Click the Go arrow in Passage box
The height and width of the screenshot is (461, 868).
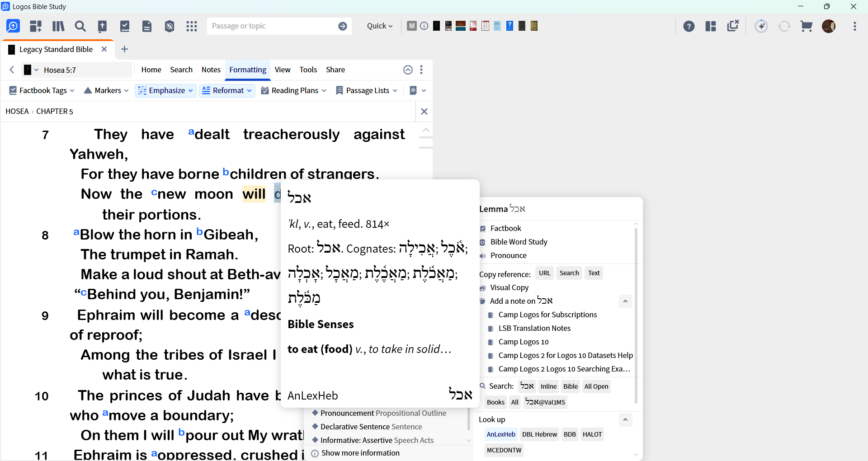pyautogui.click(x=343, y=26)
